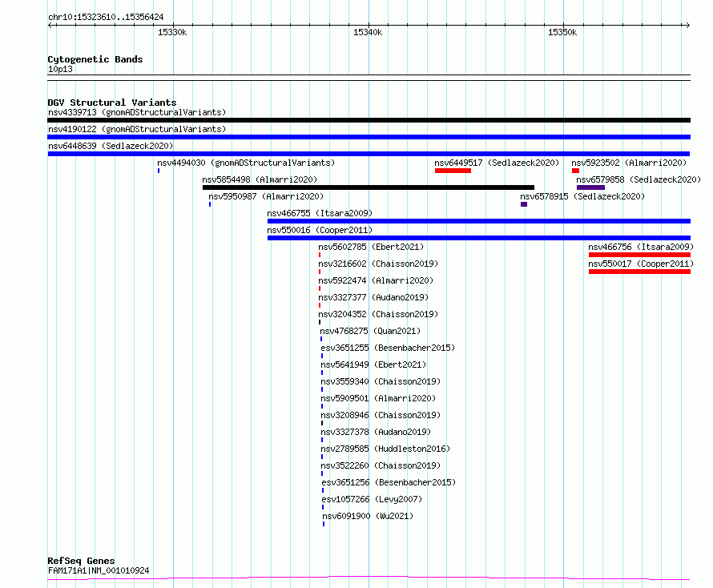Click the nsv4339713 (gnomADStructuralVariants) label
Viewport: 713px width, 588px height.
pos(137,112)
